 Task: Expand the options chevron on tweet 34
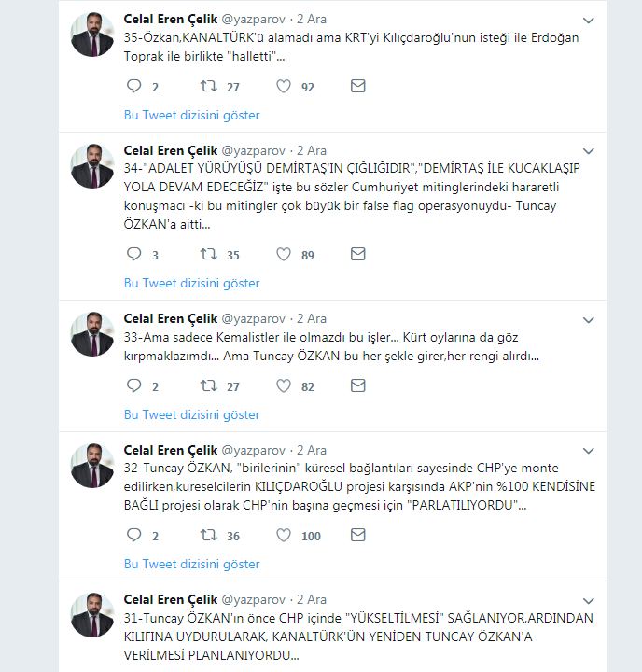588,150
